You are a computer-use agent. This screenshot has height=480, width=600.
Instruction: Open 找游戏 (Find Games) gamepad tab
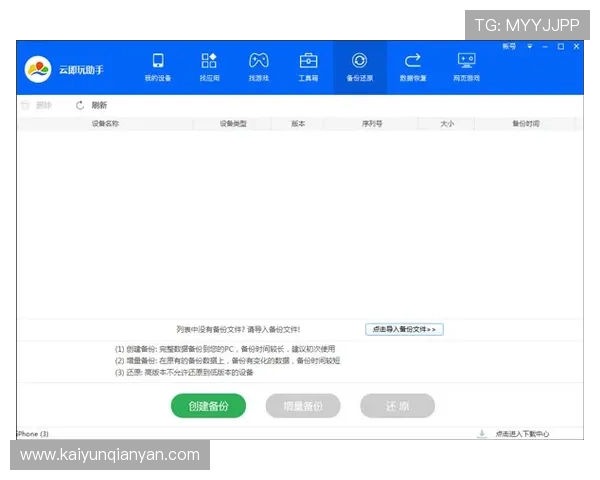tap(259, 67)
